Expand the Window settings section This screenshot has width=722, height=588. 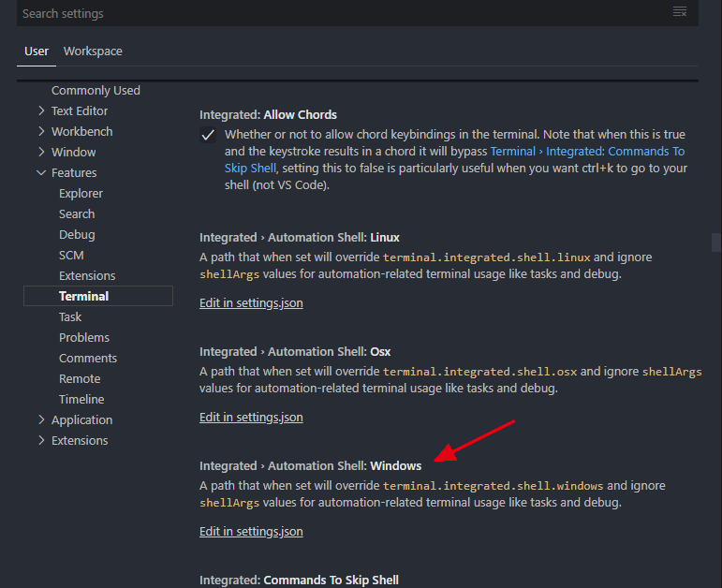pyautogui.click(x=41, y=152)
